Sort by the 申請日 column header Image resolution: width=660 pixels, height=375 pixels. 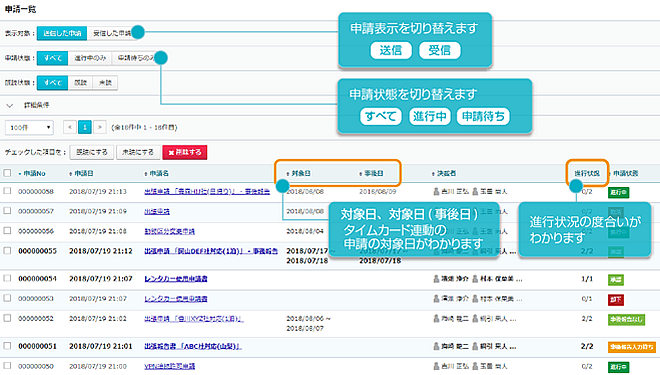click(x=81, y=173)
